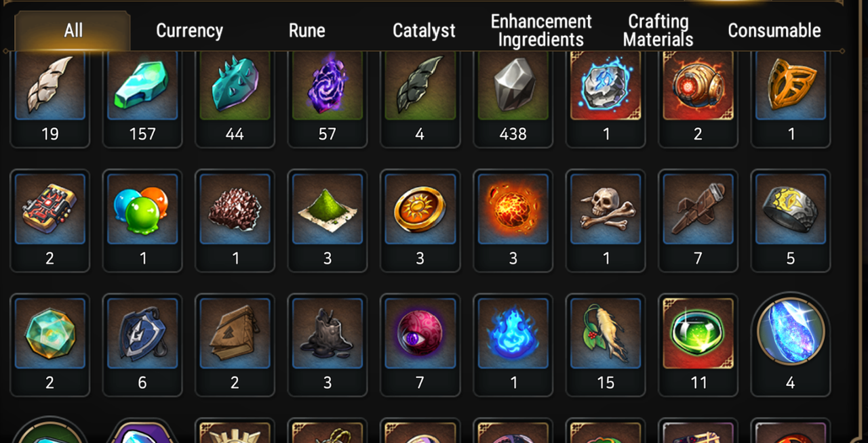Open the Consumable tab
Screen dimensions: 868x443
(774, 30)
